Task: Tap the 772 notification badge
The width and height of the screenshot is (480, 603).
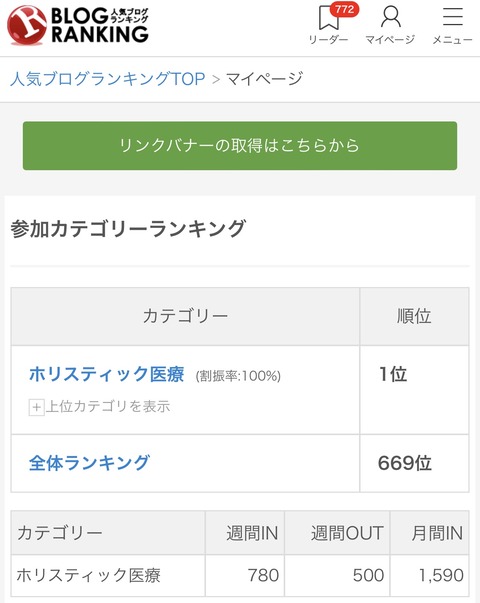Action: pos(344,10)
